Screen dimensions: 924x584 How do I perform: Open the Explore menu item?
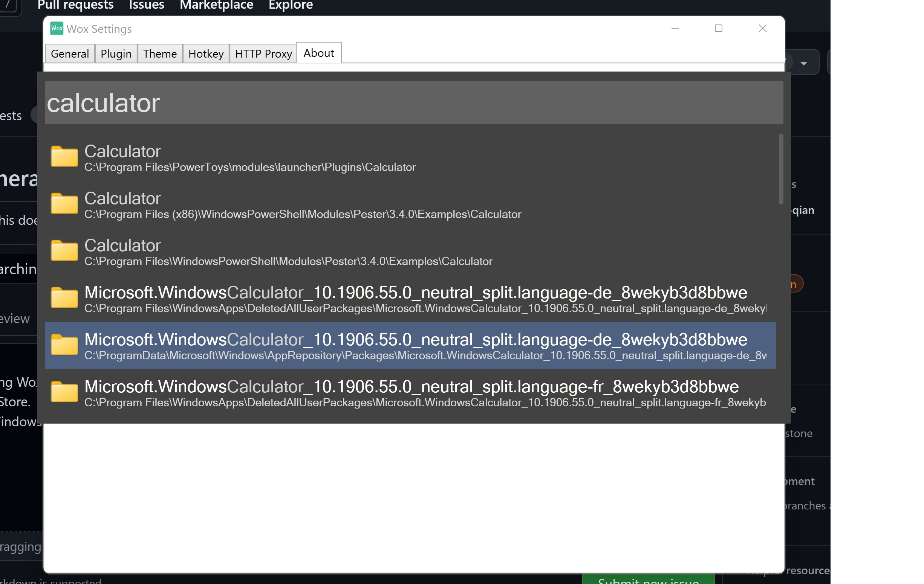[x=290, y=5]
